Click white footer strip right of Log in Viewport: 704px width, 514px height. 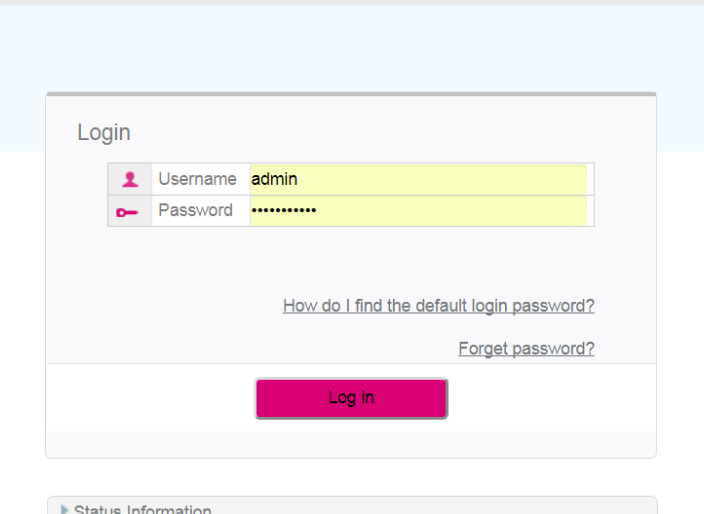pyautogui.click(x=550, y=397)
